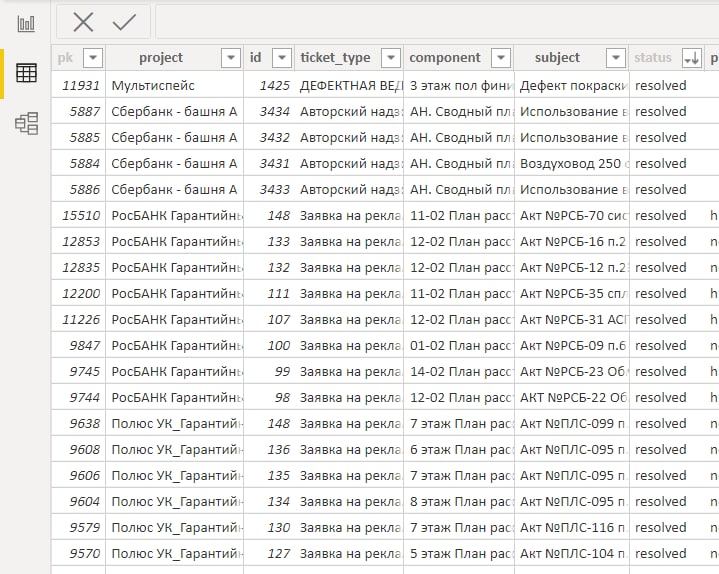Select the ticket_type column header

click(336, 58)
